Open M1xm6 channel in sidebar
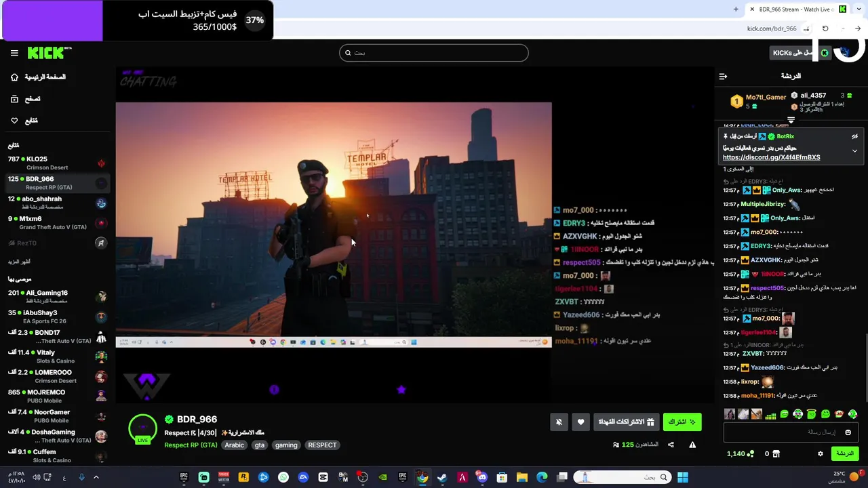Viewport: 868px width, 488px height. 57,222
